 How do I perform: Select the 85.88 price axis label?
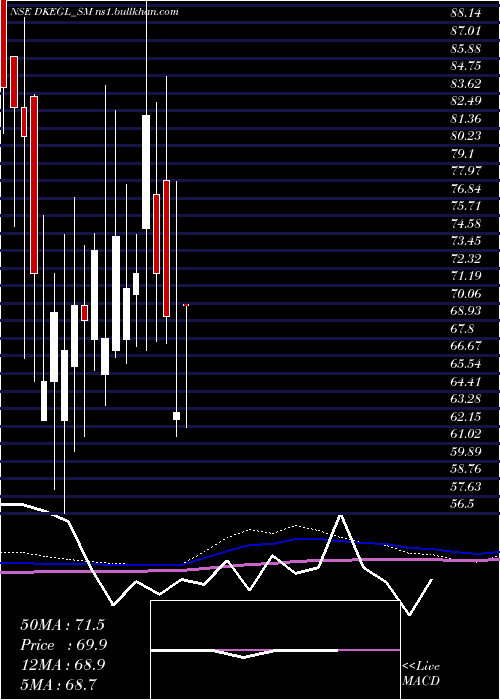click(x=466, y=48)
